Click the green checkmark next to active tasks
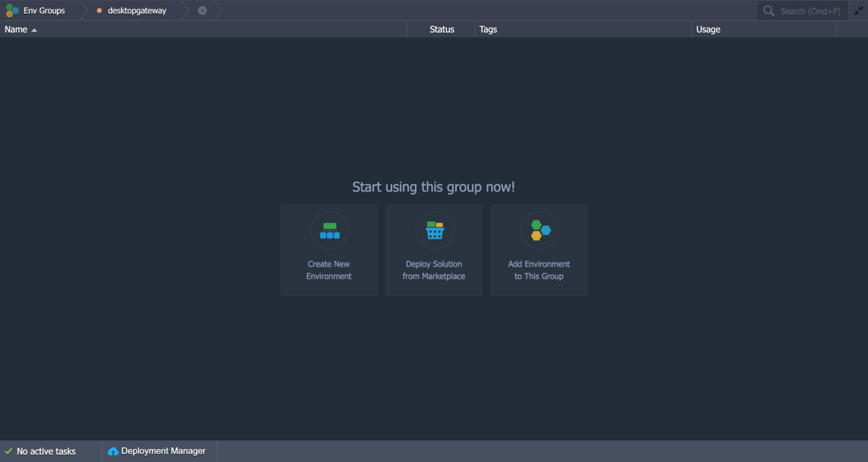Image resolution: width=868 pixels, height=462 pixels. 8,451
